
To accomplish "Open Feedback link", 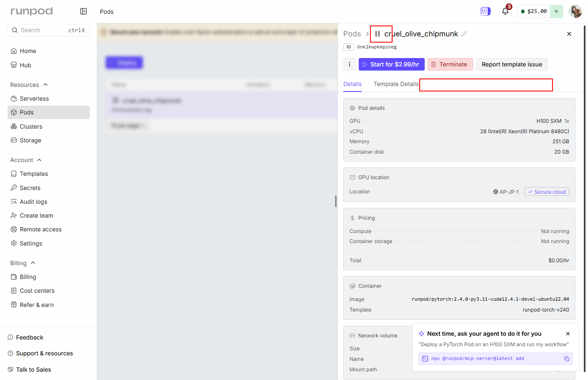I will [25, 337].
